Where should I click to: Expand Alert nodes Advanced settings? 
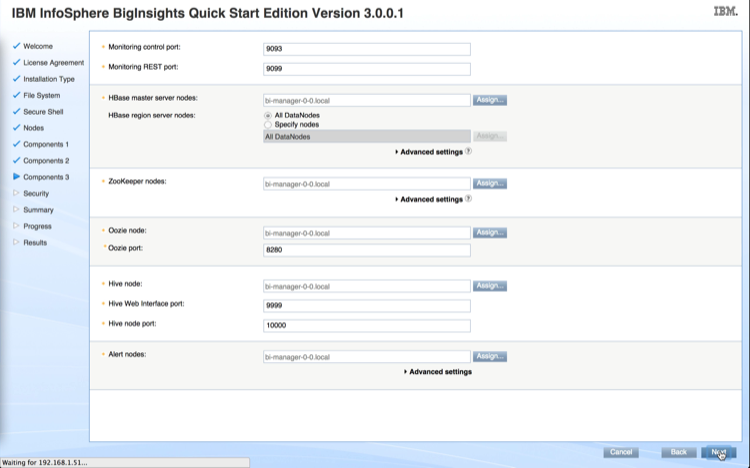[x=438, y=371]
